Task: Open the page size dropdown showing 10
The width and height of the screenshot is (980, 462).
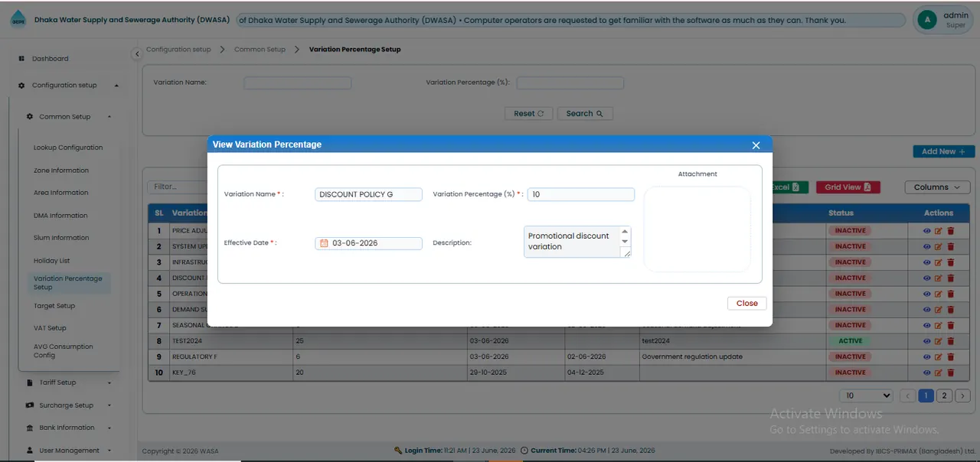Action: (866, 396)
